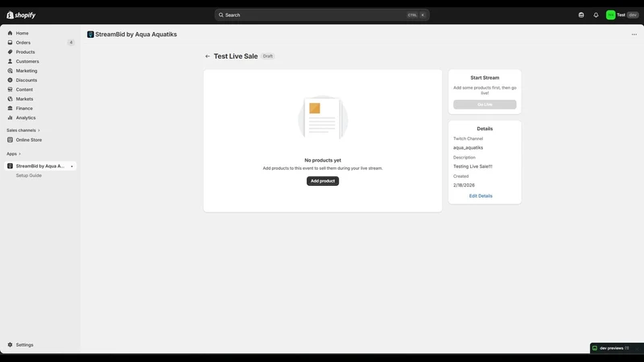Open the Test account menu
Image resolution: width=644 pixels, height=362 pixels.
click(x=622, y=15)
